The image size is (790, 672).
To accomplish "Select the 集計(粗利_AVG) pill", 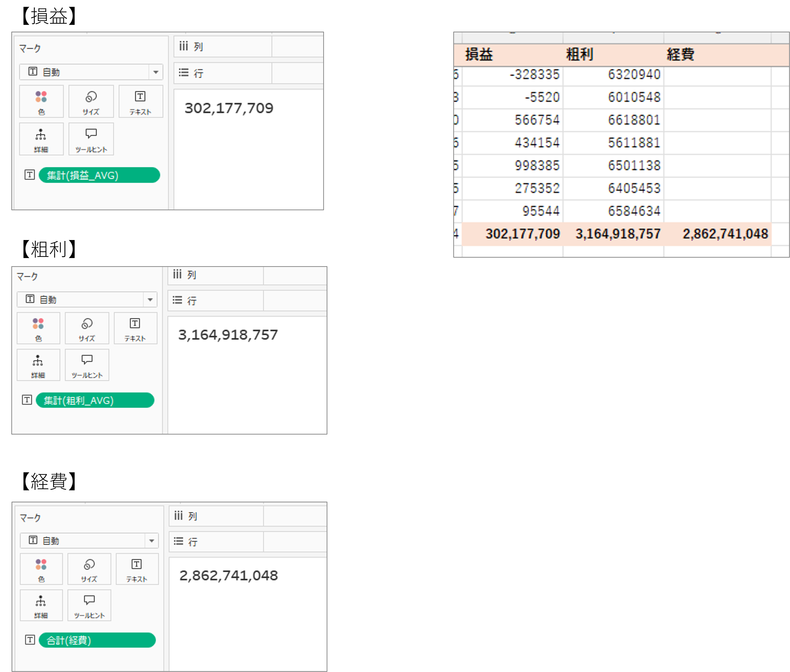I will point(95,400).
